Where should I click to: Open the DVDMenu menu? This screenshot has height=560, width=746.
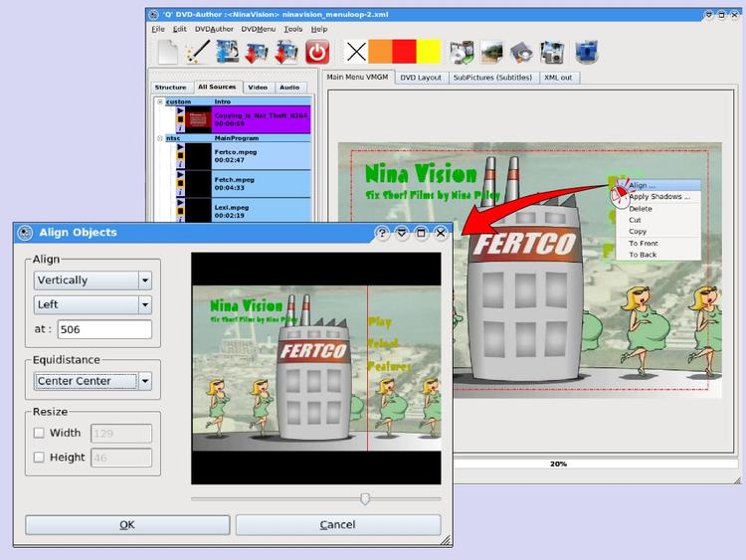point(259,29)
